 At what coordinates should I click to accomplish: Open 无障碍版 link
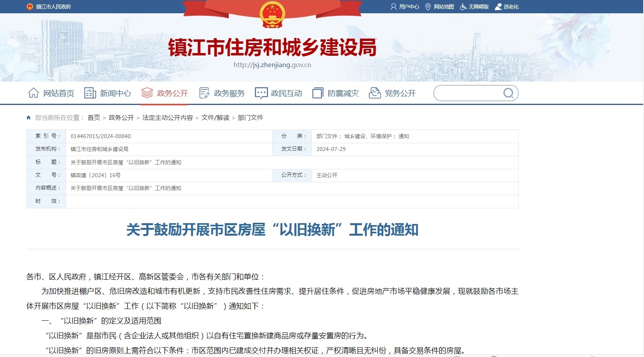(x=479, y=7)
